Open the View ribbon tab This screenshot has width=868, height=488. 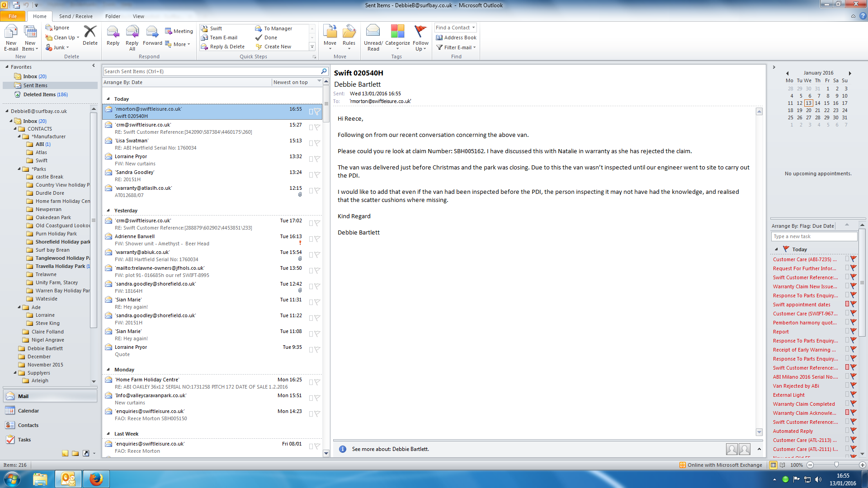coord(138,16)
